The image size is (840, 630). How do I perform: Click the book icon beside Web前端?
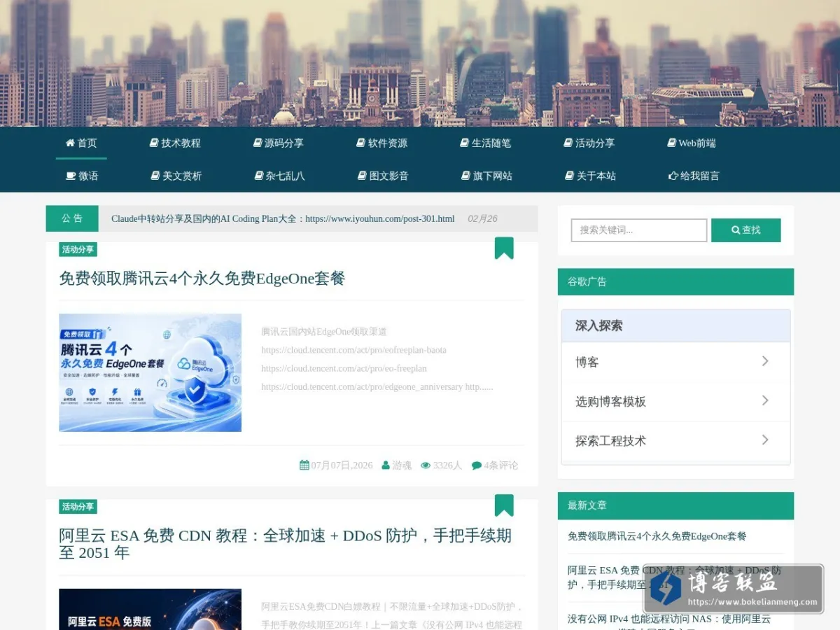(672, 143)
